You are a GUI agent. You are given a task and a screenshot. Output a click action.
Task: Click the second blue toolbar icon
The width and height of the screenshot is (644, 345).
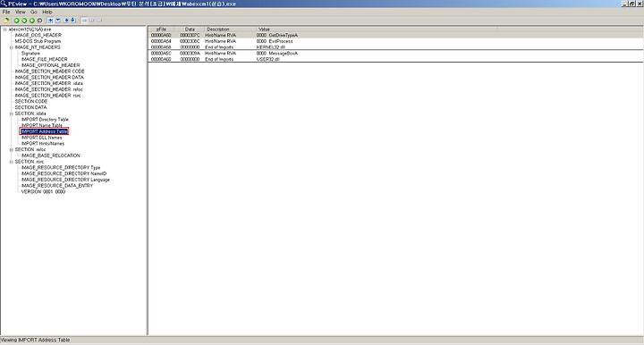pyautogui.click(x=58, y=20)
